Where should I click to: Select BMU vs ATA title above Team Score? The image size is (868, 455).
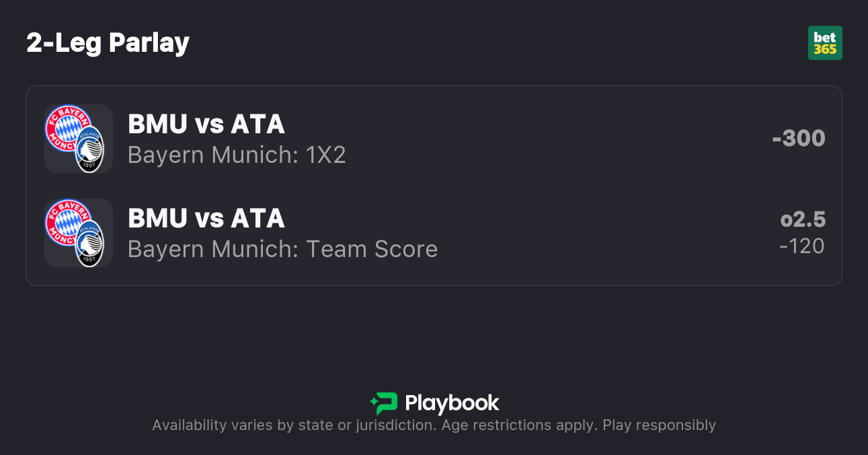click(x=206, y=219)
